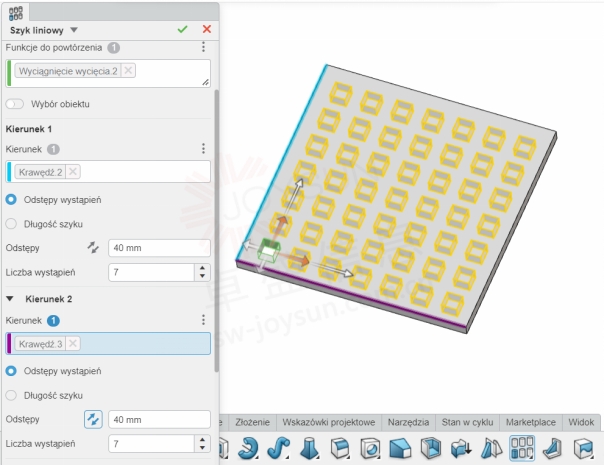604x465 pixels.
Task: Reverse direction icon next to Kierunek 1 Odstępy
Action: [x=93, y=247]
